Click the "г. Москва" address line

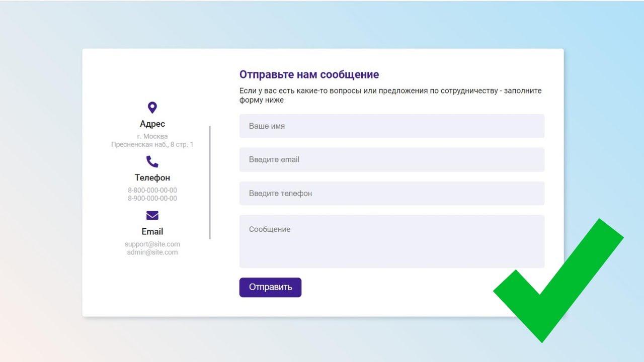click(152, 136)
